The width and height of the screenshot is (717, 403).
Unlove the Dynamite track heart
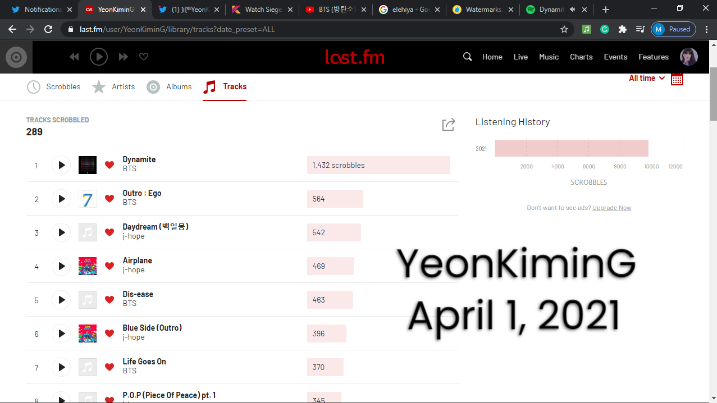pyautogui.click(x=109, y=165)
